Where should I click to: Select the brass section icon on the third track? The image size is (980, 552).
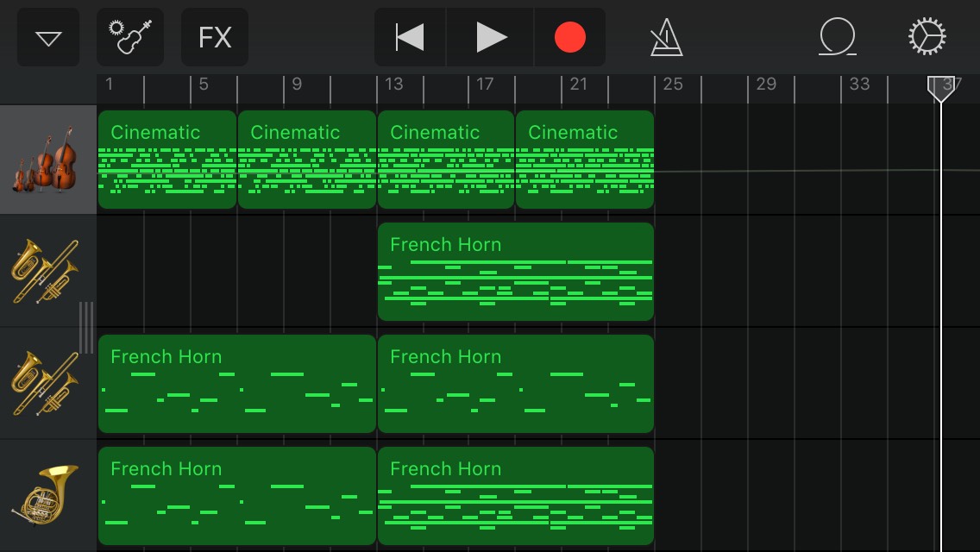pyautogui.click(x=45, y=383)
